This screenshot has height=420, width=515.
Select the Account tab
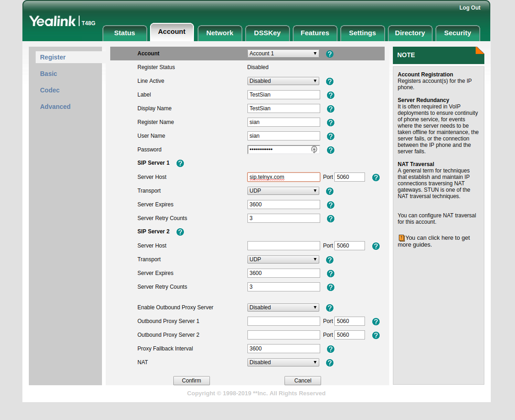coord(172,32)
